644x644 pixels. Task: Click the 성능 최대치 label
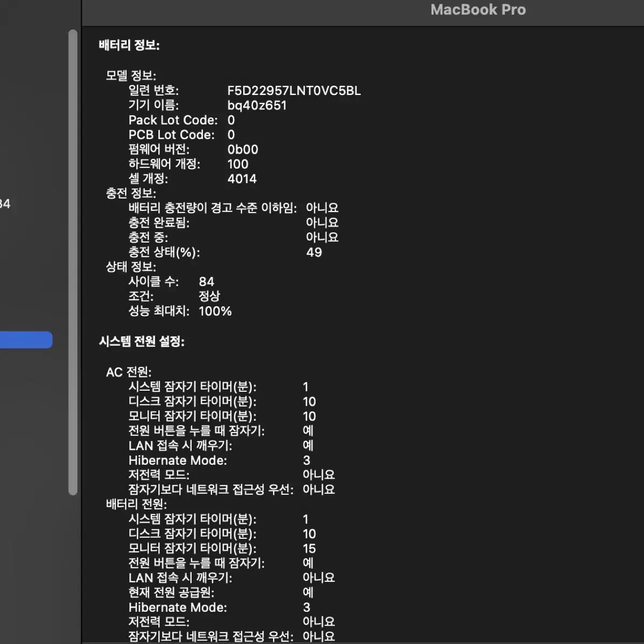[x=159, y=311]
